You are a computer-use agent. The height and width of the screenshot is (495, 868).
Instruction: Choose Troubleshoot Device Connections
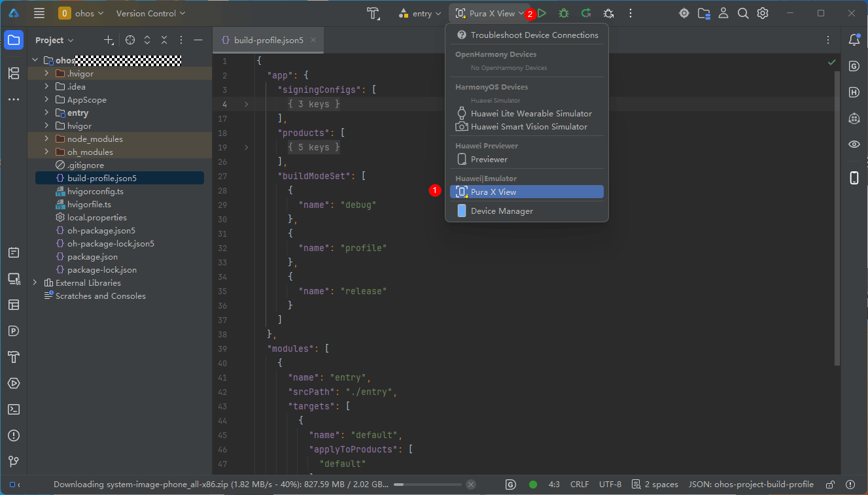pyautogui.click(x=527, y=35)
